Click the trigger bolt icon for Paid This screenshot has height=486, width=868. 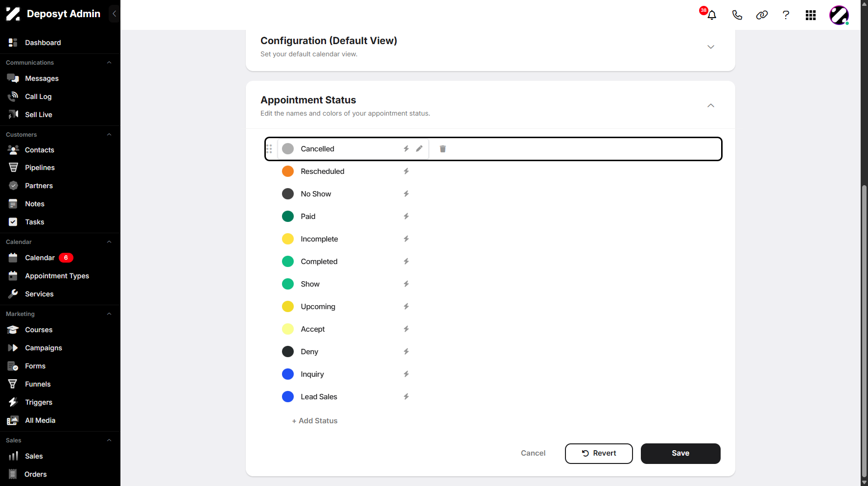point(406,216)
